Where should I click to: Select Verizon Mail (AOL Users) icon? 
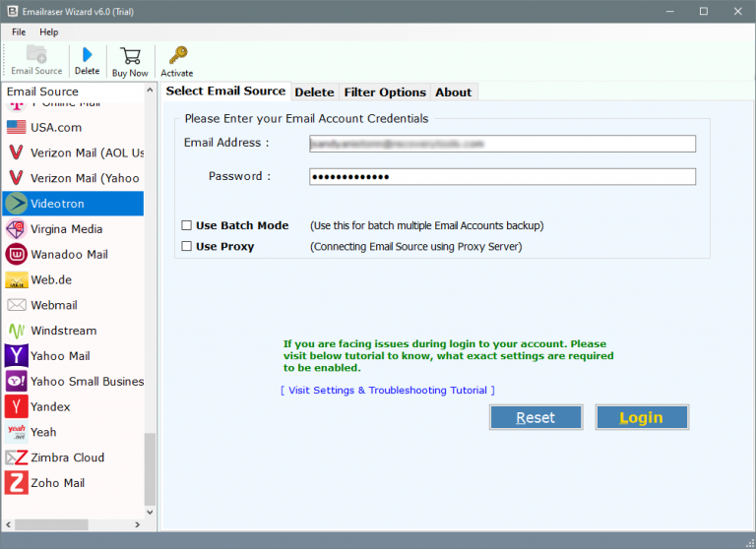(x=16, y=152)
